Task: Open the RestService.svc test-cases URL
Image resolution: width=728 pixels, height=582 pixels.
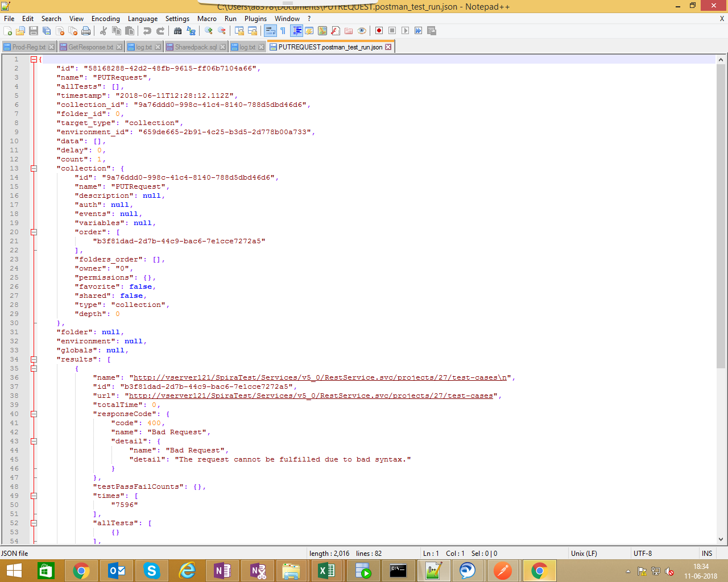Action: (x=313, y=395)
